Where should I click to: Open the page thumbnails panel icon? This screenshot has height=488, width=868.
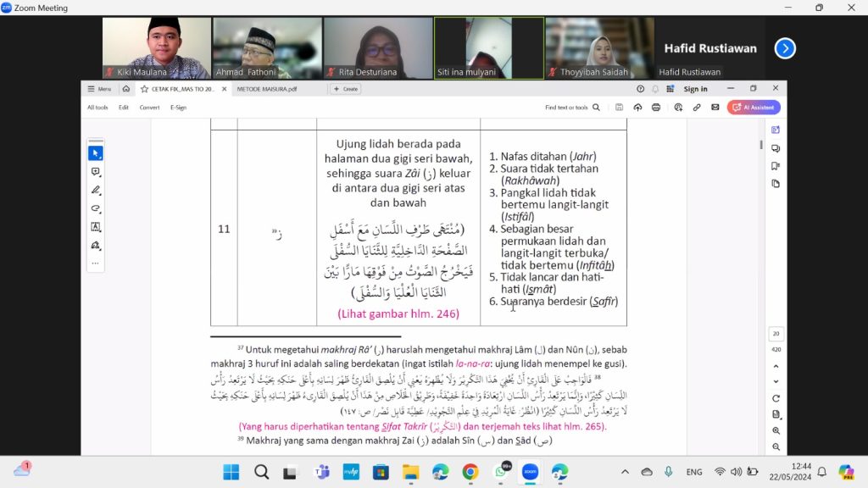(x=776, y=184)
